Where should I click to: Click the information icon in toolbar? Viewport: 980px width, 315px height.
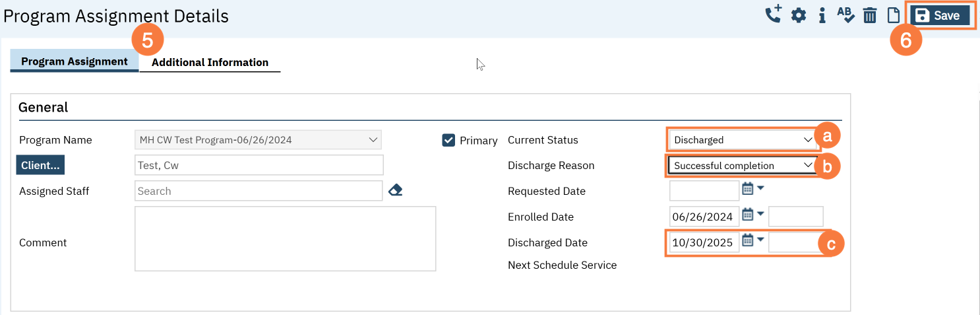[822, 16]
